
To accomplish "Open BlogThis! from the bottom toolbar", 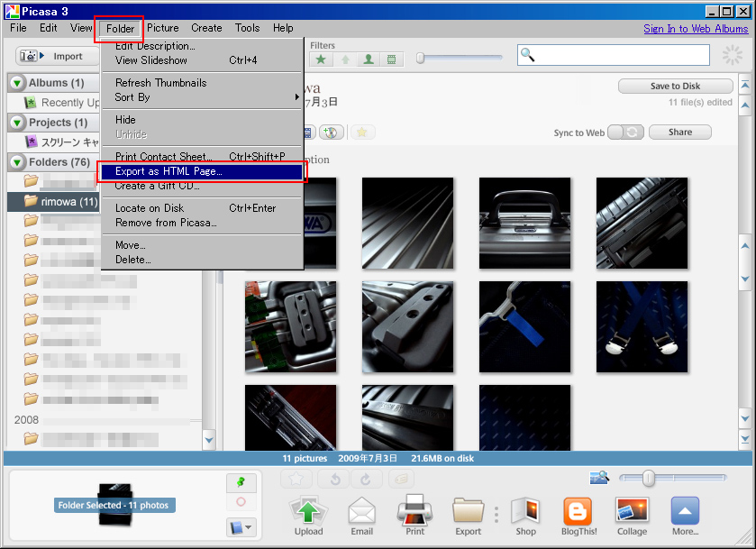I will click(578, 512).
